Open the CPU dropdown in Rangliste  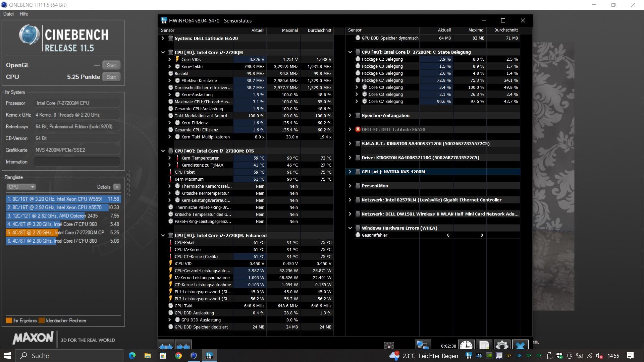pos(21,187)
